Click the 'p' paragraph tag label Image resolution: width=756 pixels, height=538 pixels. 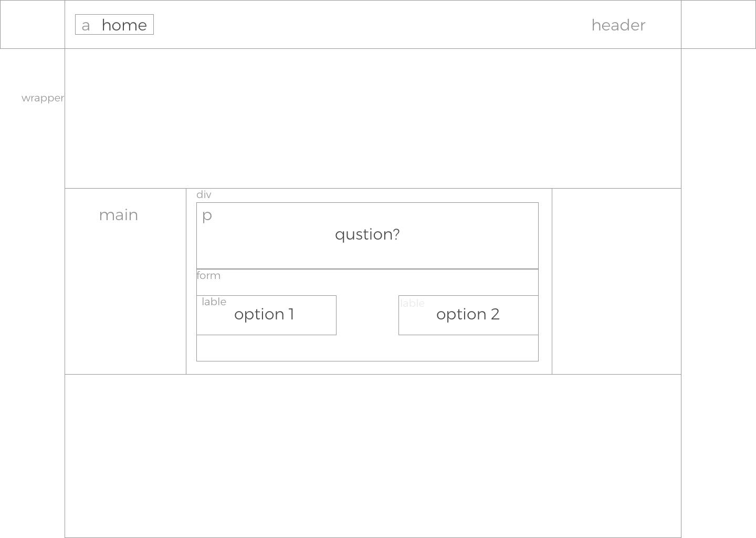(207, 215)
